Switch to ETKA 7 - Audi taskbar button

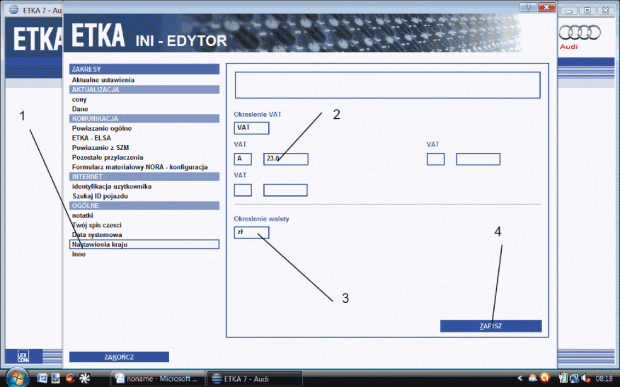coord(255,379)
